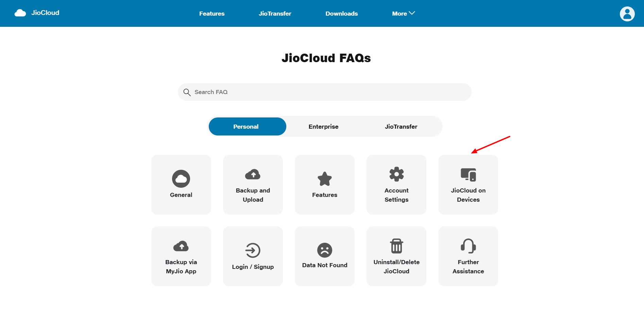Click the JioCloud logo in header
This screenshot has height=312, width=644.
click(x=37, y=13)
